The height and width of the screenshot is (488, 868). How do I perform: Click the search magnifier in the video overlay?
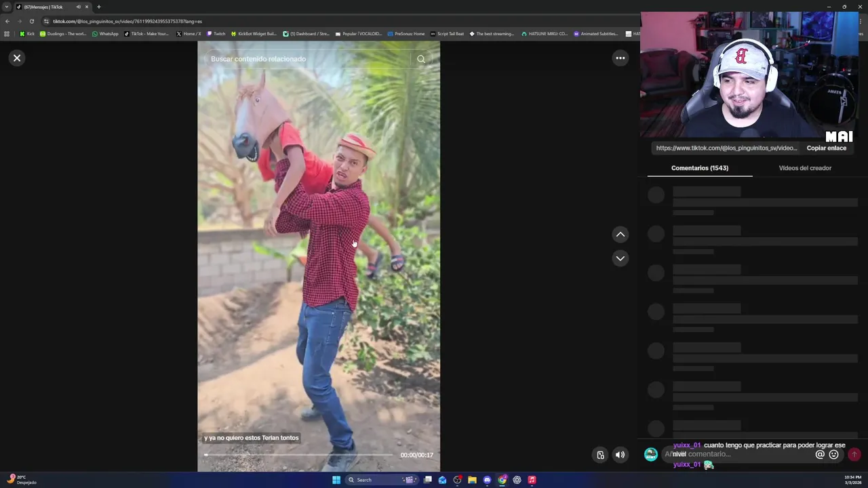pyautogui.click(x=421, y=59)
